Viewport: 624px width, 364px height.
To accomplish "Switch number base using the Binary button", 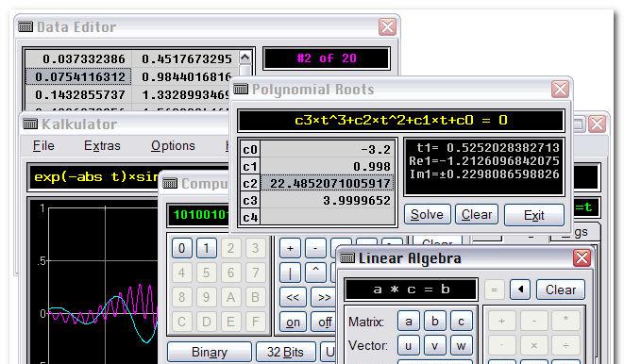I will click(x=210, y=352).
